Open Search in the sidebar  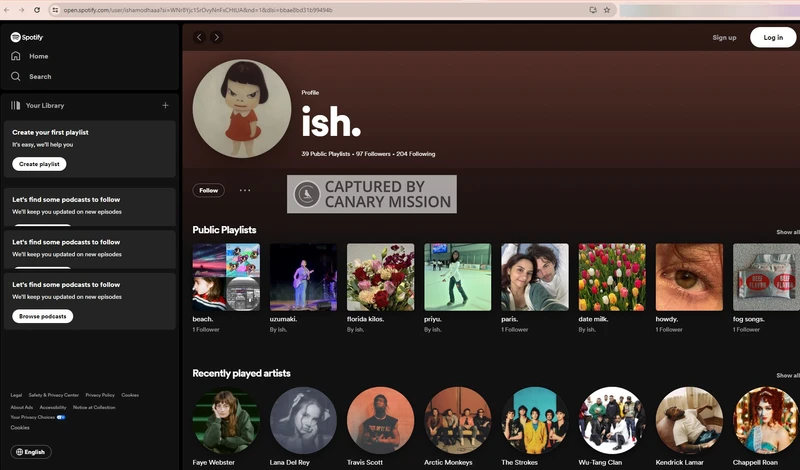click(31, 77)
